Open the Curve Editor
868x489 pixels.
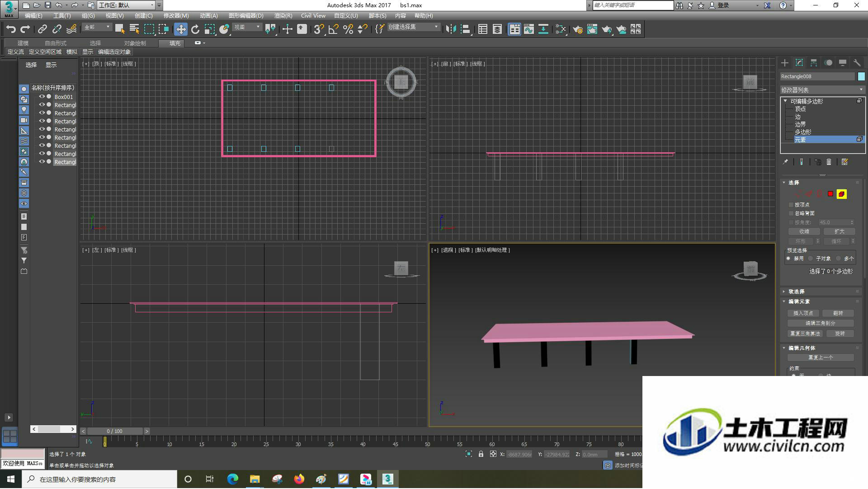click(529, 29)
